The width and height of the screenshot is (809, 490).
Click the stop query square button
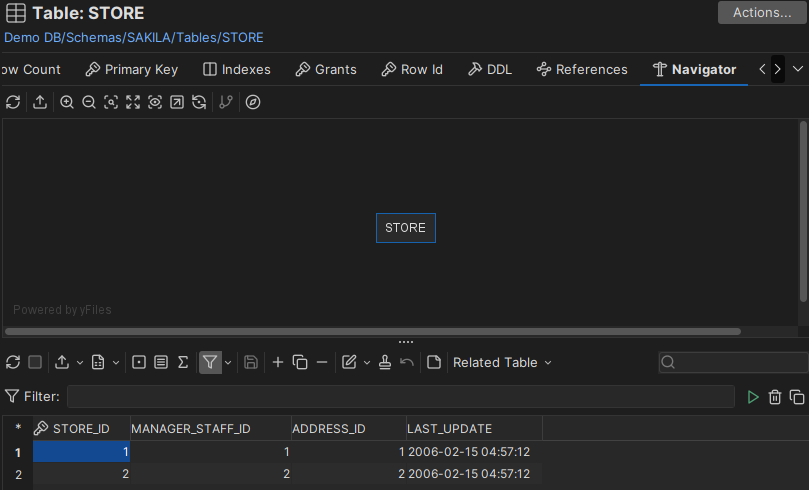point(35,363)
